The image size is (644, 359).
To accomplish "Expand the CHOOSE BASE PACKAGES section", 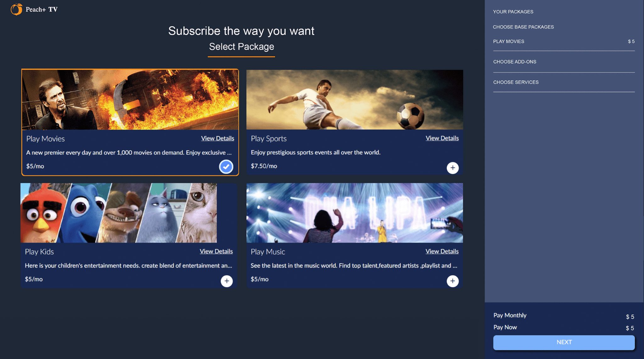I will (523, 27).
